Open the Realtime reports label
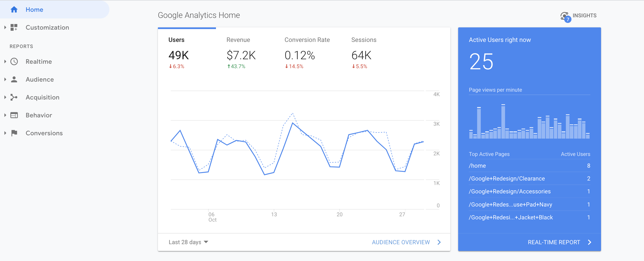Viewport: 644px width, 261px height. click(x=39, y=61)
